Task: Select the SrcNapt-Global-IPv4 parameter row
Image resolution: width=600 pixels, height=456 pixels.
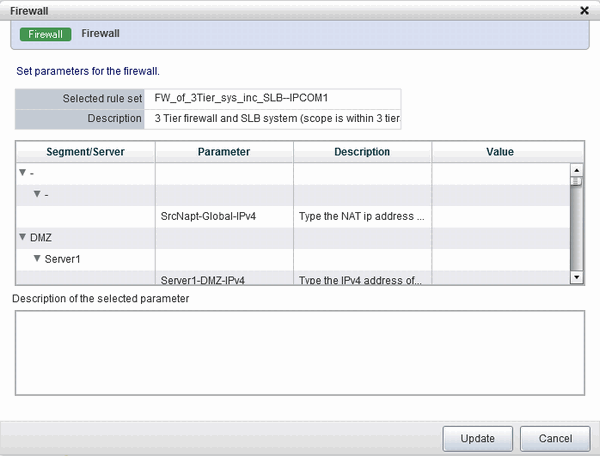Action: (293, 217)
